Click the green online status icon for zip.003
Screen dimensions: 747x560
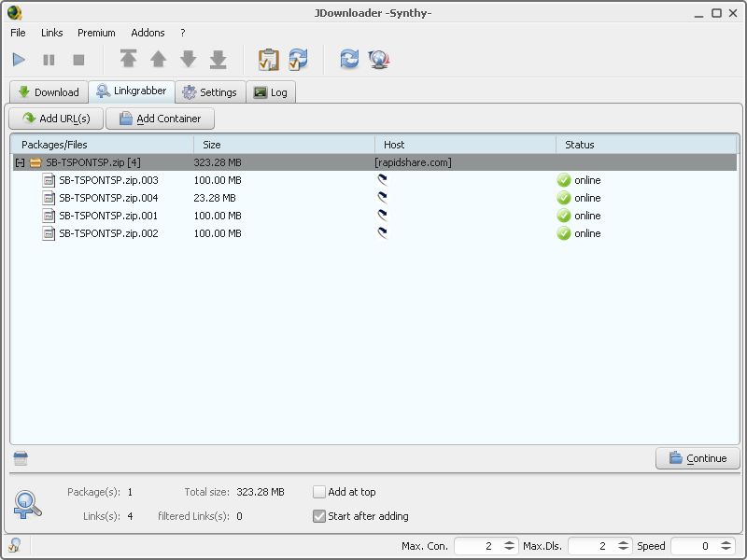click(x=564, y=180)
